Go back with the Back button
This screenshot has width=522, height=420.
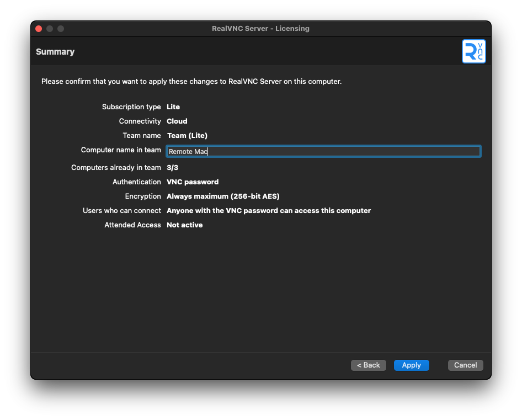368,365
